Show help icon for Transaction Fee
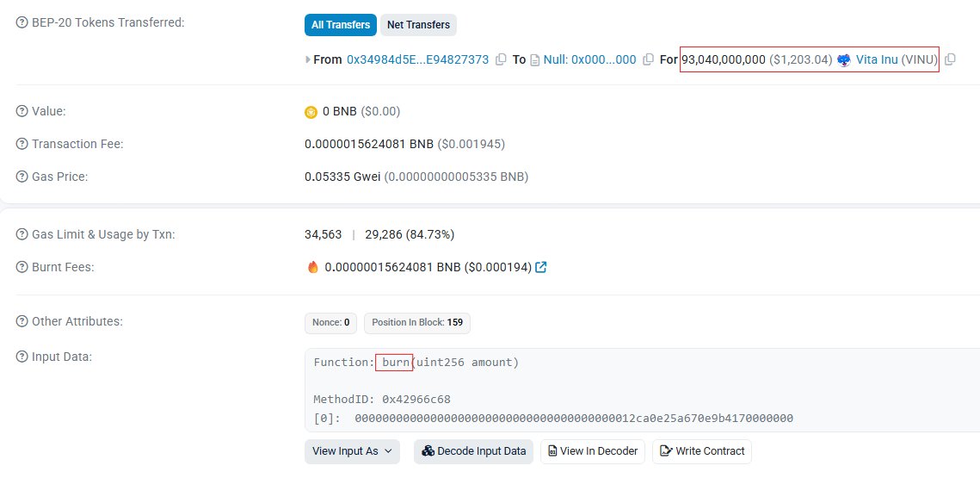The width and height of the screenshot is (980, 478). coord(22,144)
